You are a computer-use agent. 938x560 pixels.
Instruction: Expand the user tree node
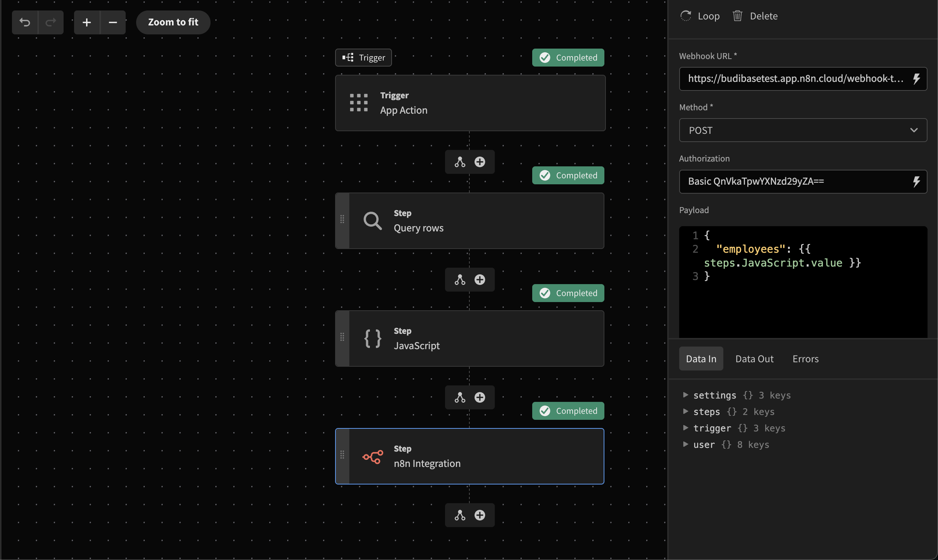click(x=686, y=444)
